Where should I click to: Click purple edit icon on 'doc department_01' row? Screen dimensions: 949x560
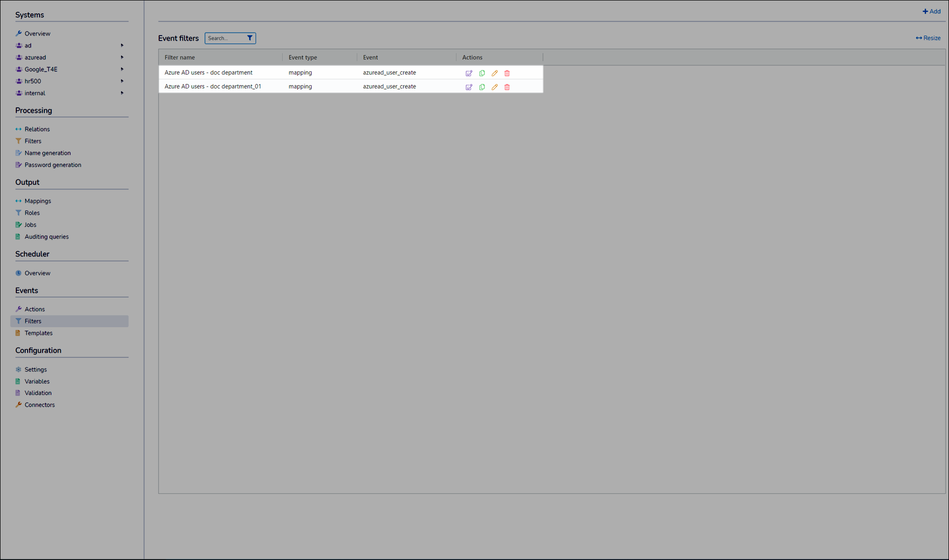pos(469,87)
